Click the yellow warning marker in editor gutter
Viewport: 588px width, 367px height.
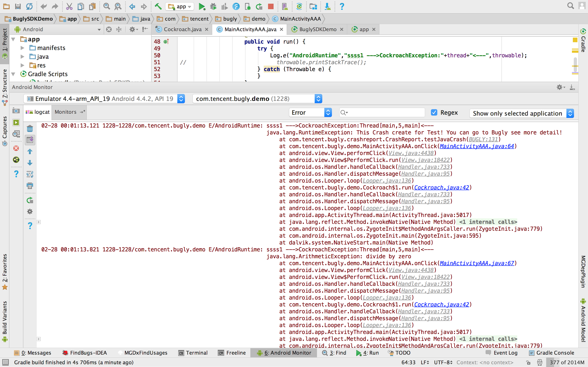575,40
